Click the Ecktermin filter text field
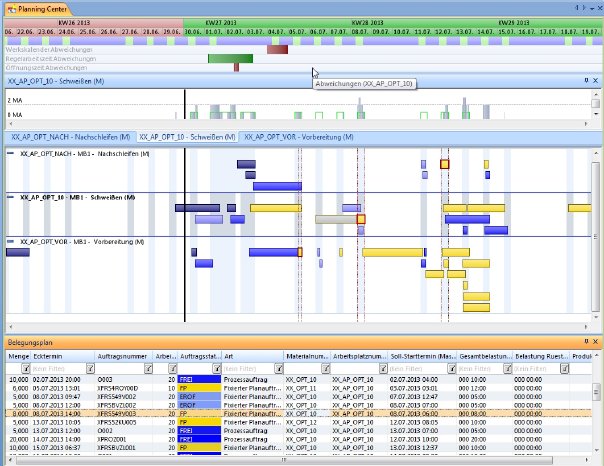Image resolution: width=604 pixels, height=466 pixels. [x=58, y=369]
